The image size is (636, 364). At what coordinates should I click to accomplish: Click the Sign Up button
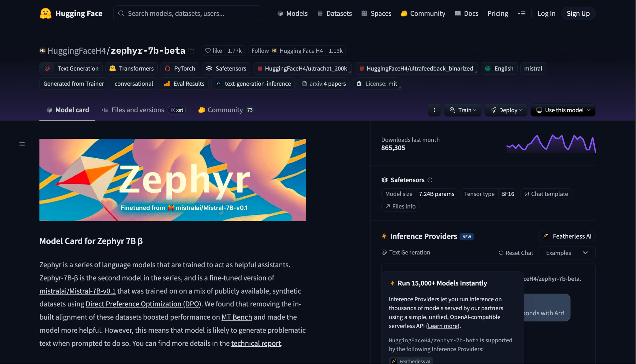(578, 13)
